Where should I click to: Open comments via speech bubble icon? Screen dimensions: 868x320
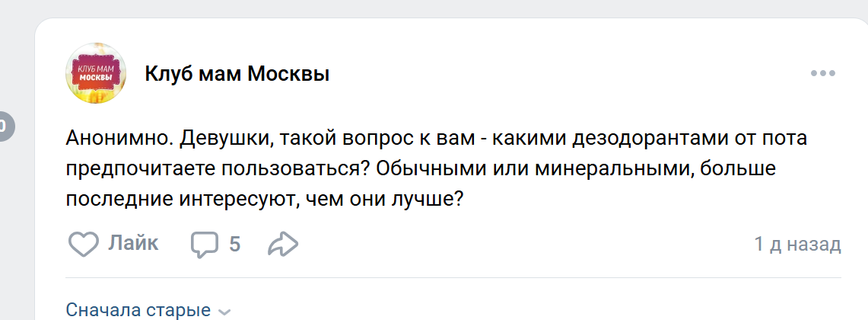pyautogui.click(x=205, y=245)
